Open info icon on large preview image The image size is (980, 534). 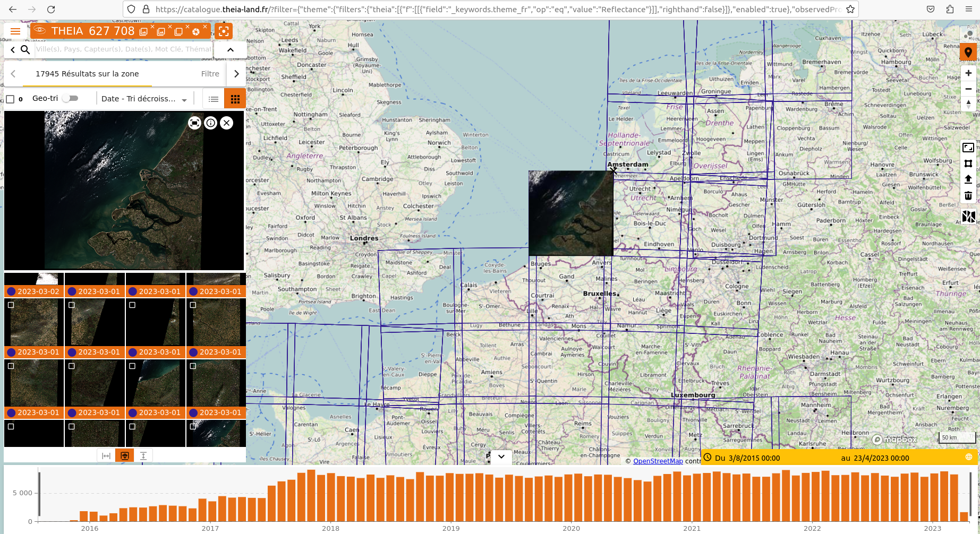point(211,123)
